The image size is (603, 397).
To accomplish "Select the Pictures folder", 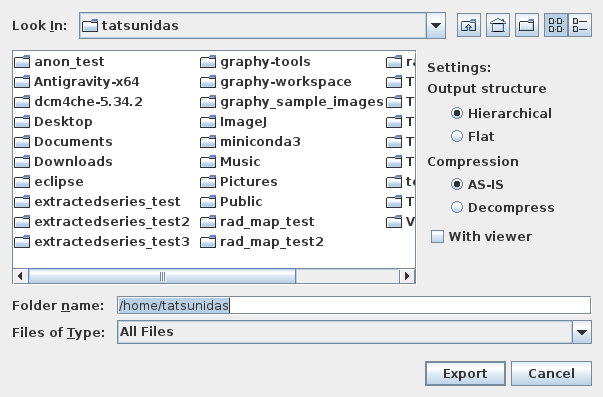I will [x=239, y=182].
